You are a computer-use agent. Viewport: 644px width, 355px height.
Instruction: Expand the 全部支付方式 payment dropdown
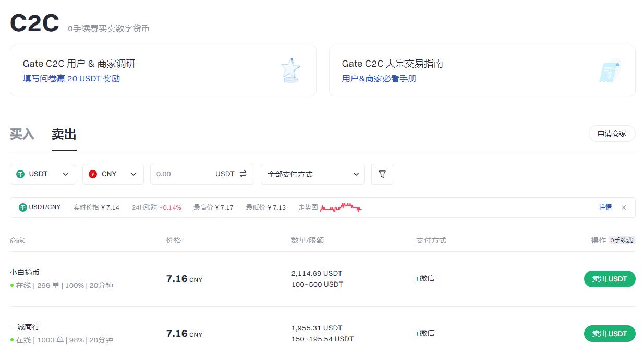pyautogui.click(x=313, y=174)
